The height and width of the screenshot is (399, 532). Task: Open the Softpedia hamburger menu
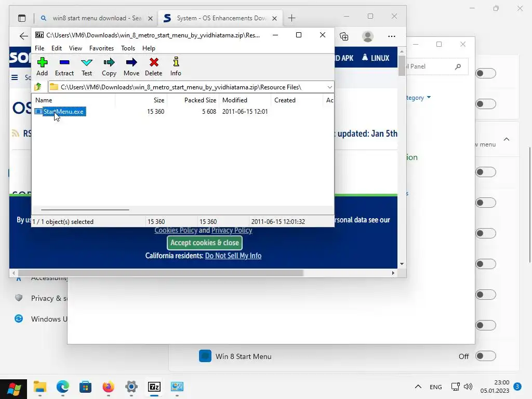coord(15,78)
